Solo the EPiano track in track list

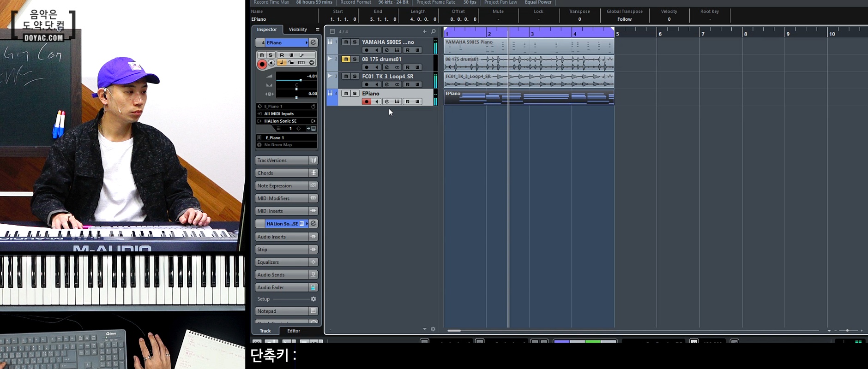pos(355,94)
